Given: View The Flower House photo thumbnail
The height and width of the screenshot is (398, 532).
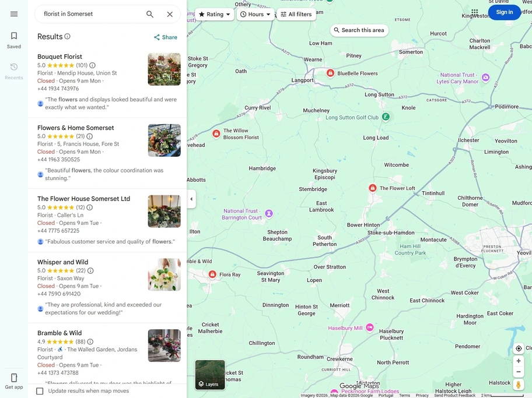Looking at the screenshot, I should click(164, 211).
